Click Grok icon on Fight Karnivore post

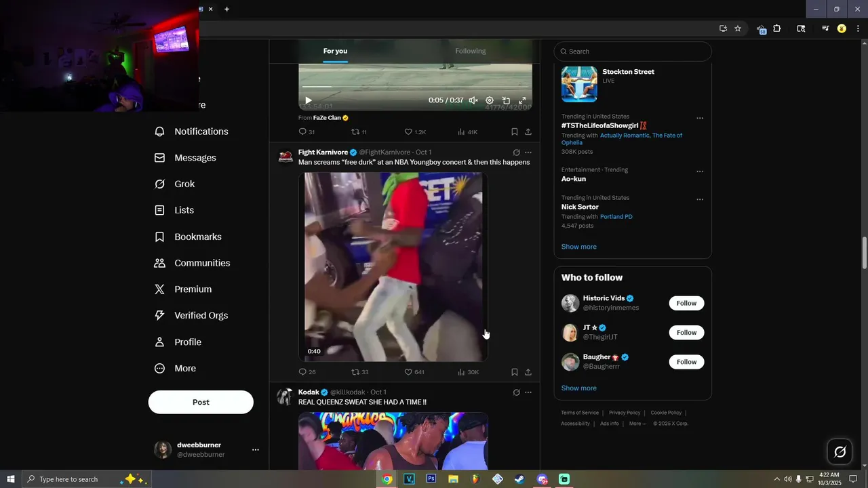pyautogui.click(x=516, y=152)
